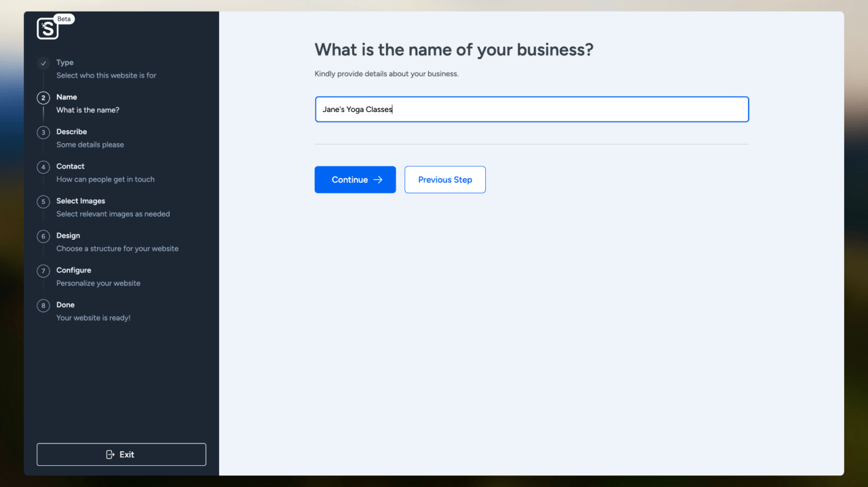The image size is (868, 487).
Task: Click 'How can people get in touch'
Action: point(106,179)
